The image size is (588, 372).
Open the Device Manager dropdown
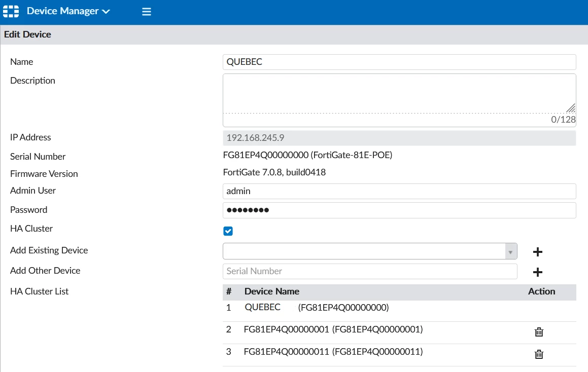(x=68, y=11)
